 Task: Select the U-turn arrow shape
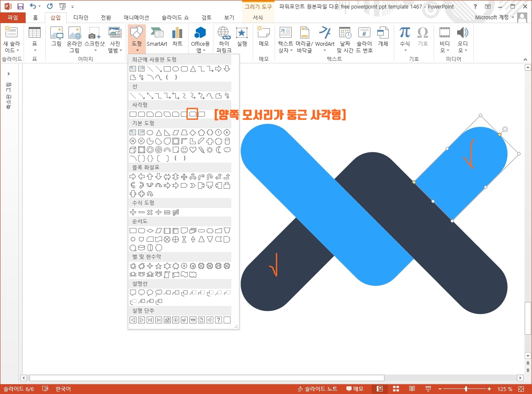(x=210, y=177)
